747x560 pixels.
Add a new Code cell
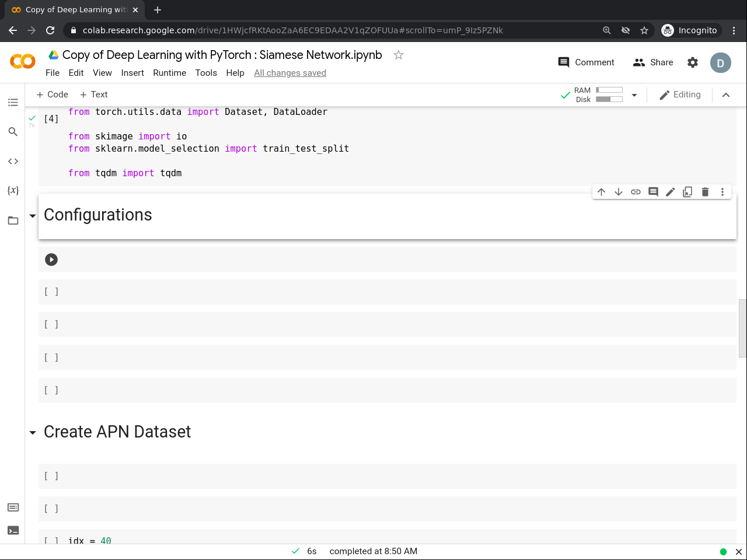(x=52, y=94)
